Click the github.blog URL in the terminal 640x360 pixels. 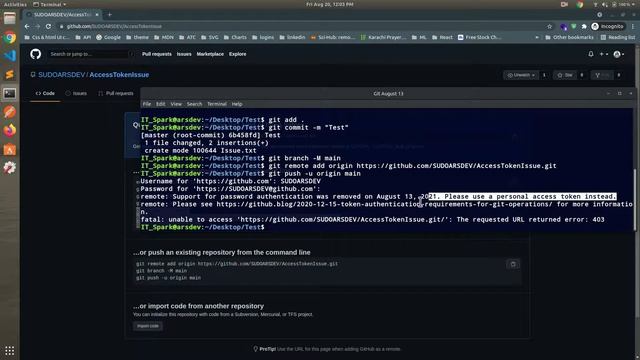click(384, 204)
